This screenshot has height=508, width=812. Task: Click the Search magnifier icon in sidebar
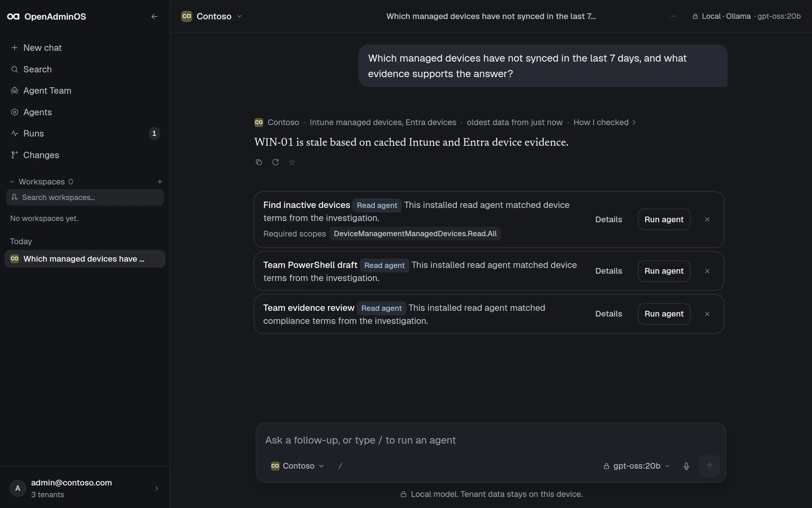point(14,69)
